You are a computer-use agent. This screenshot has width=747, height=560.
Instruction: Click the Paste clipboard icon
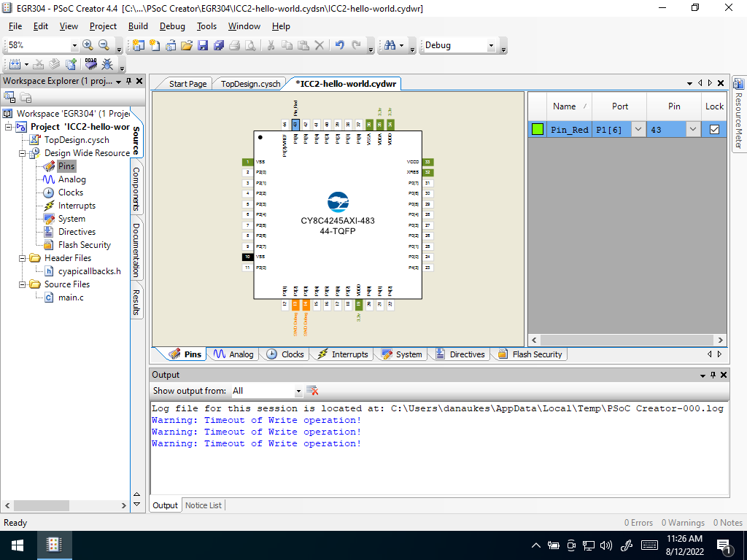(303, 45)
